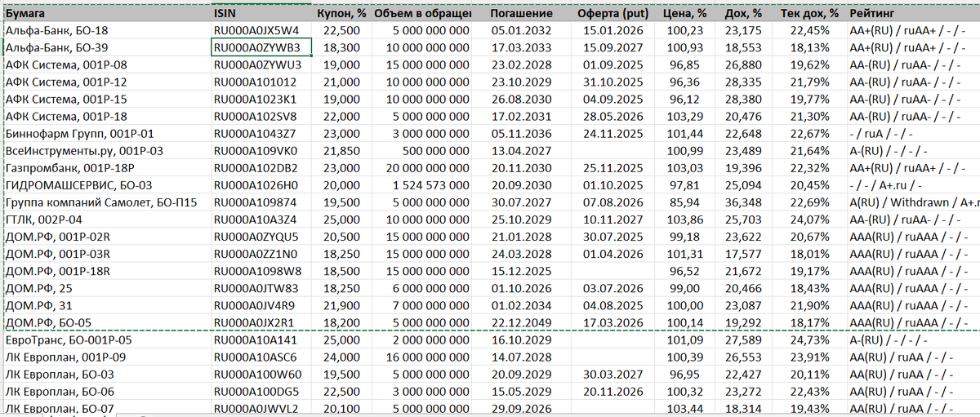Viewport: 980px width, 417px height.
Task: Select the "Рейтинг" header cell
Action: pos(912,14)
